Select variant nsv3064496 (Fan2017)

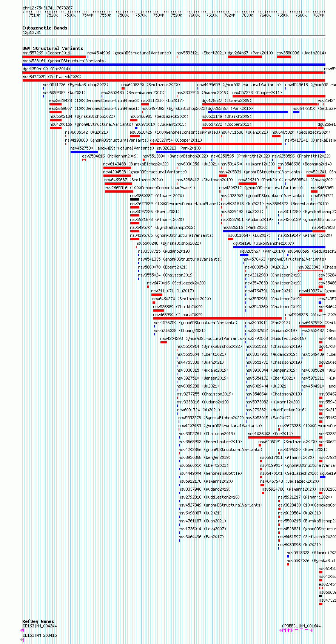(201, 537)
